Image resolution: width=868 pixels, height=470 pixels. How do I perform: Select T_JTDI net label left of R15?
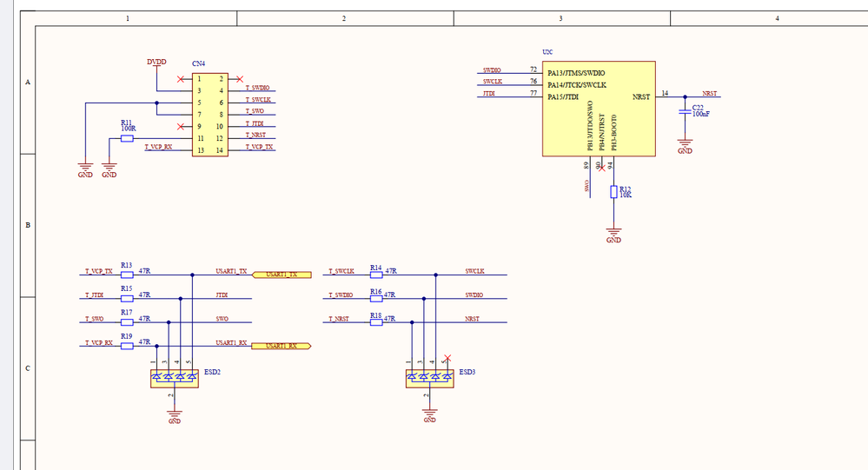tap(94, 295)
